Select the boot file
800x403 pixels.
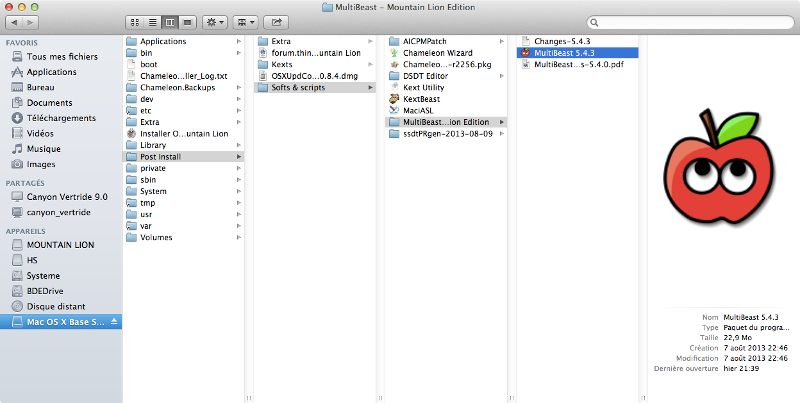point(183,64)
